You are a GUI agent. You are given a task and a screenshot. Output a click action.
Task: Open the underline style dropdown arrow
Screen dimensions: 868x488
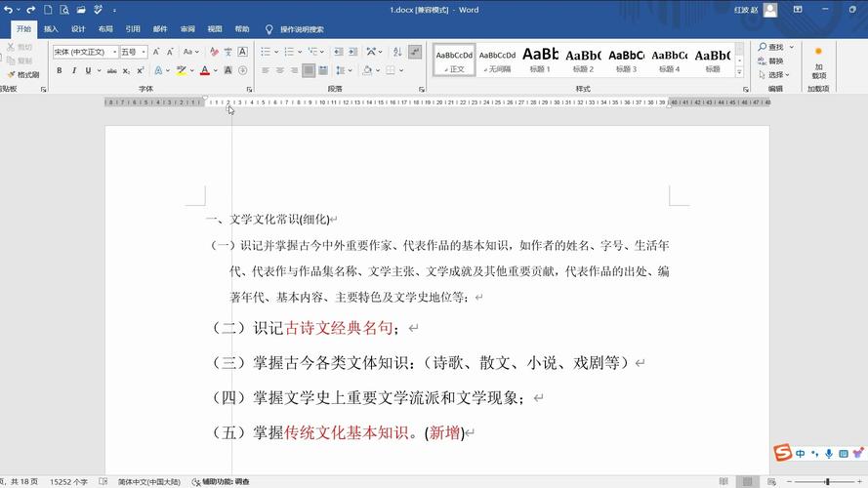coord(99,71)
